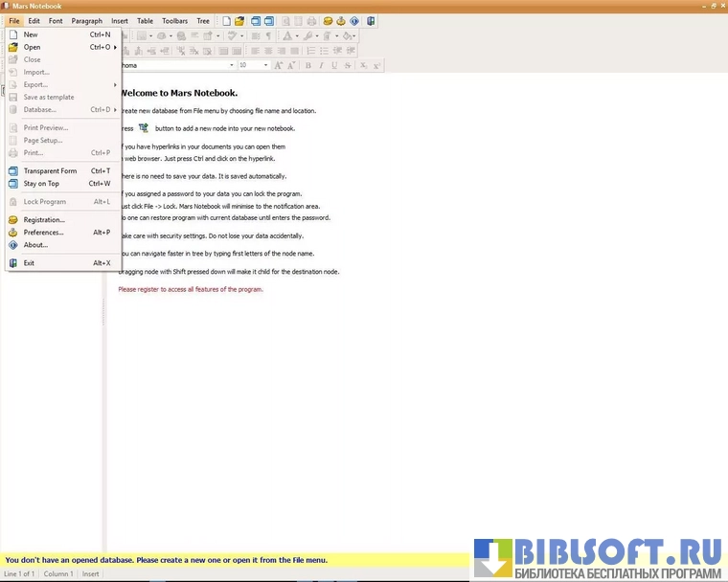728x582 pixels.
Task: Open the font name dropdown
Action: point(231,66)
